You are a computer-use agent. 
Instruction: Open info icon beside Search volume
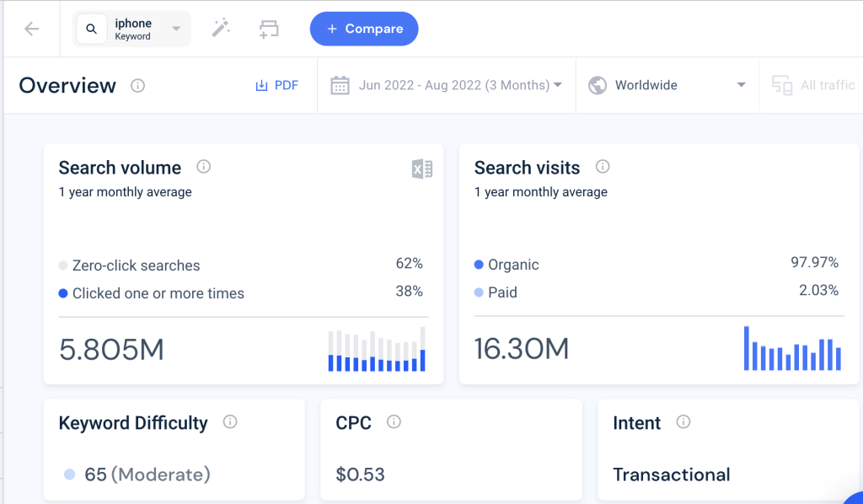click(204, 167)
